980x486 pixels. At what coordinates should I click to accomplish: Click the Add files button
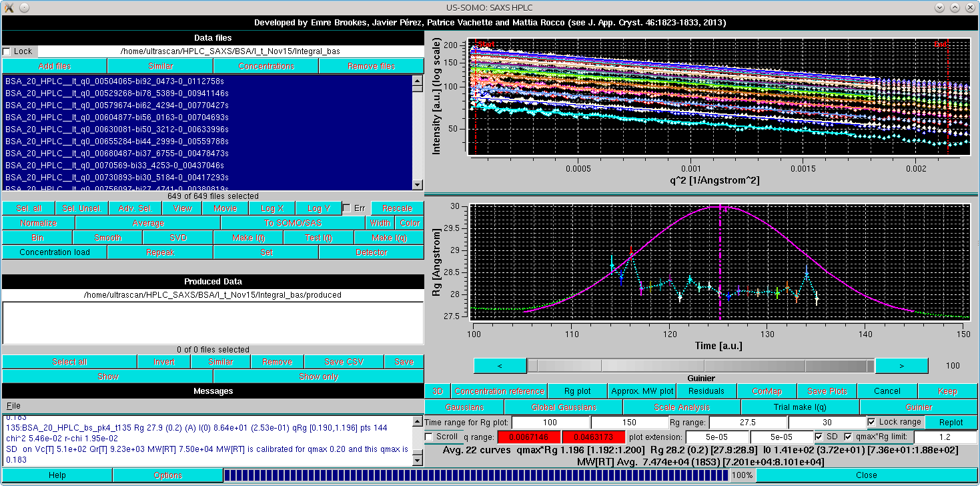pos(55,66)
